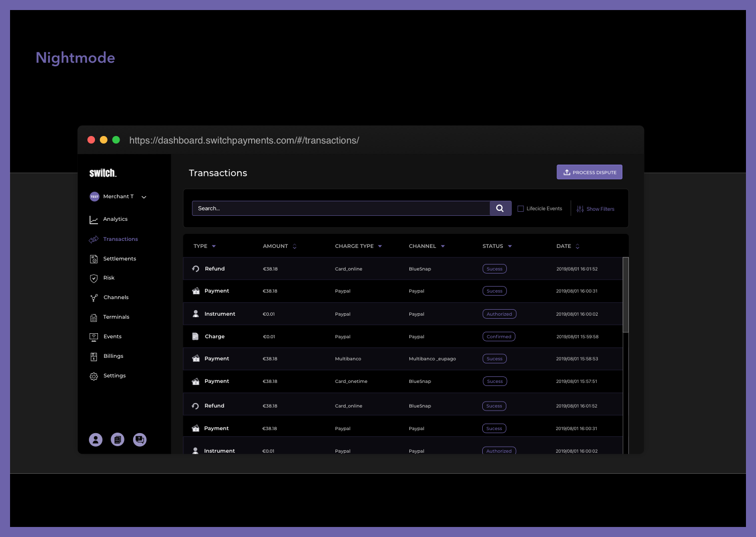
Task: Open the documentation icon at sidebar bottom
Action: (118, 440)
